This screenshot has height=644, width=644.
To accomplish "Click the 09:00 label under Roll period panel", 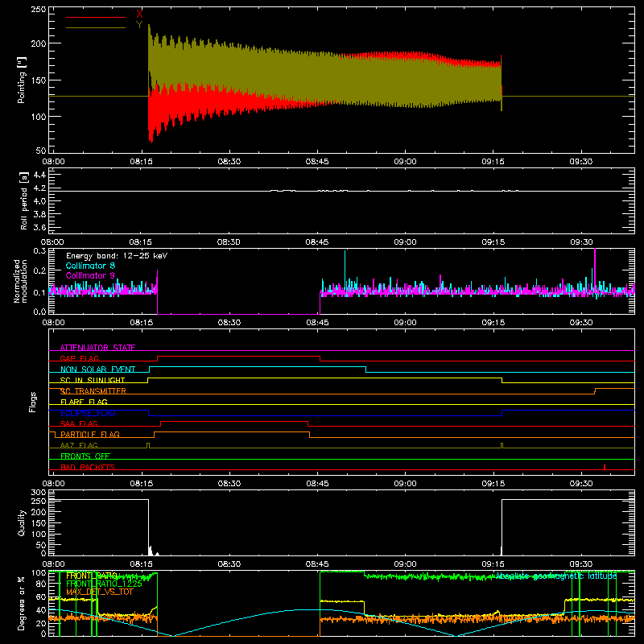I will [406, 242].
